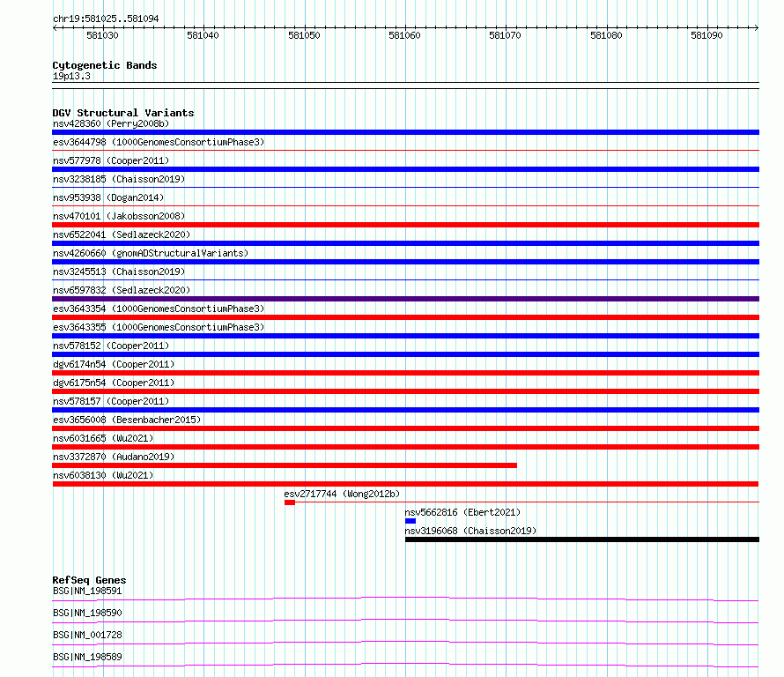Click ruler position 581050
The height and width of the screenshot is (677, 784).
(304, 35)
